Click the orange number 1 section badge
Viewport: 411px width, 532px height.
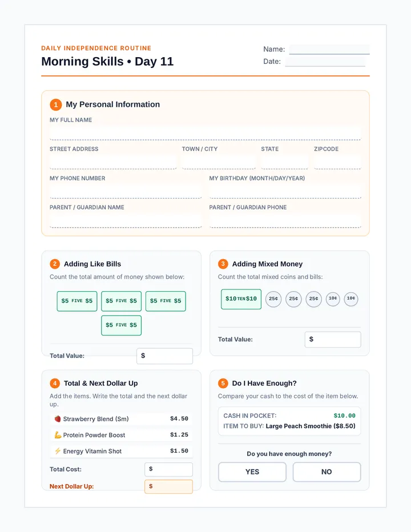pyautogui.click(x=56, y=104)
